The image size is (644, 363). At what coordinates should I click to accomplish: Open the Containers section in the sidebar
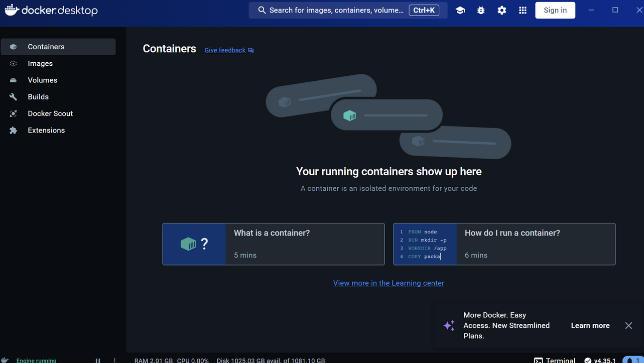(58, 47)
